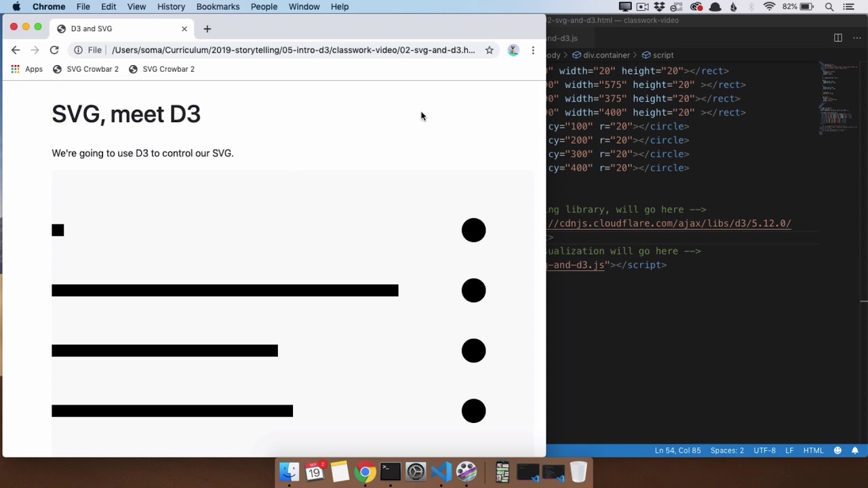Screen dimensions: 868x488
Task: Open Notification Center in the menu bar
Action: [849, 7]
